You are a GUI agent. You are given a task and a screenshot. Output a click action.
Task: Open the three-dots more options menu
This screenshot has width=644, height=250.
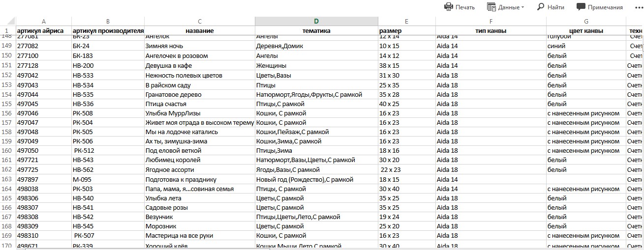click(639, 7)
